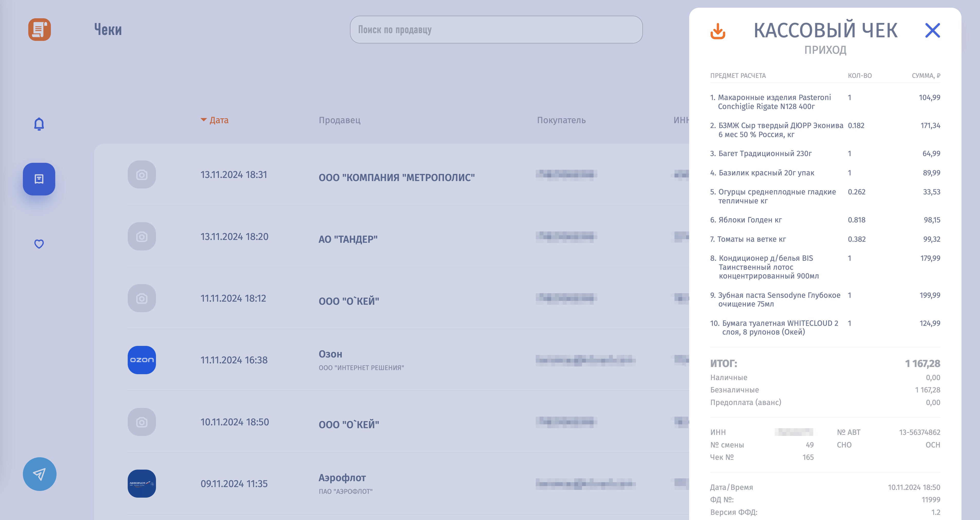Click the Aeroflot seller logo
Image resolution: width=980 pixels, height=520 pixels.
pyautogui.click(x=142, y=483)
